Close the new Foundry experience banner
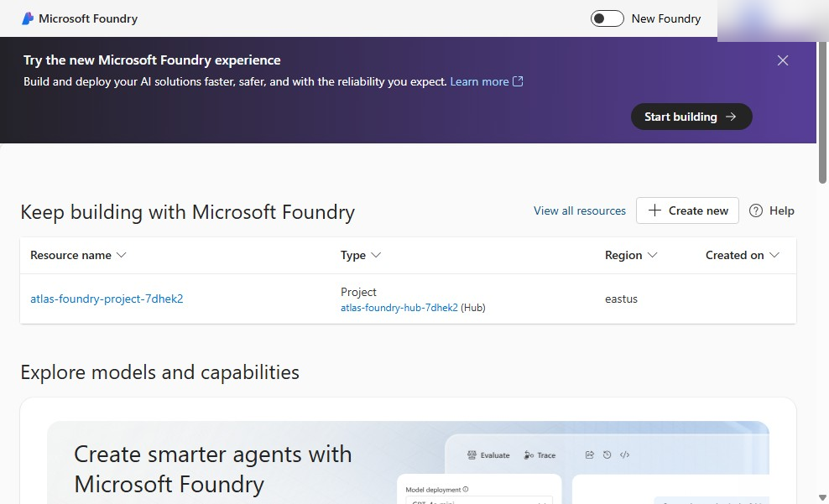829x504 pixels. click(783, 60)
